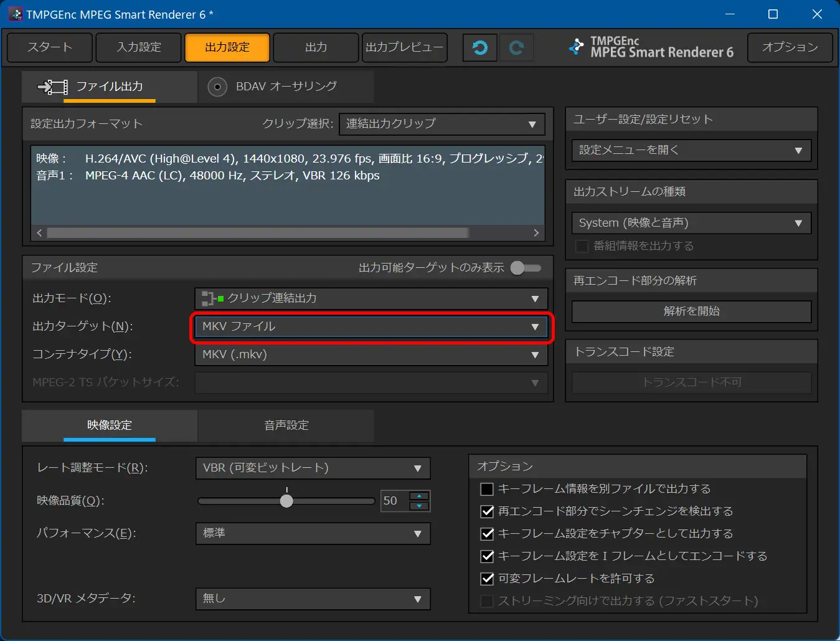The height and width of the screenshot is (641, 840).
Task: Click the 映像品質 slider handle
Action: [x=286, y=501]
